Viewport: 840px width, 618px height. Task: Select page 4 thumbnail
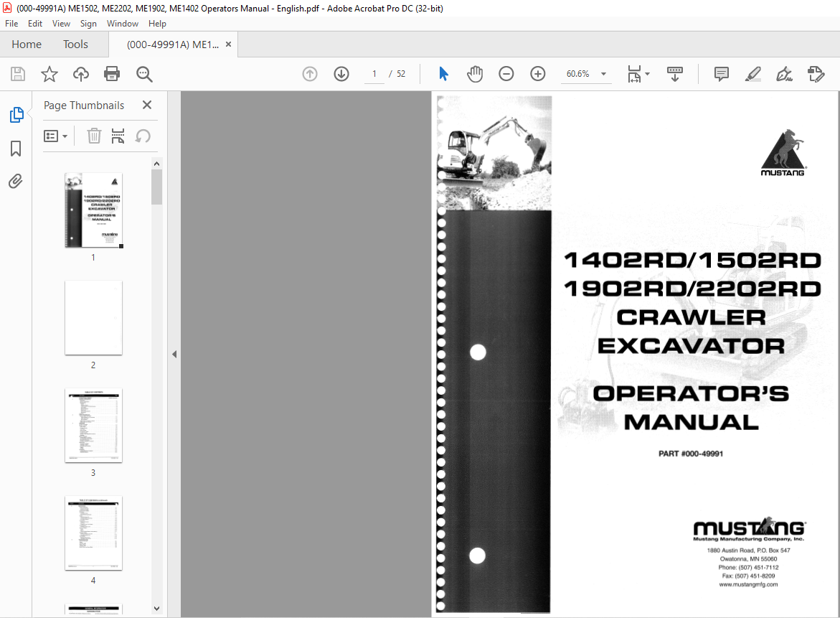pyautogui.click(x=93, y=533)
